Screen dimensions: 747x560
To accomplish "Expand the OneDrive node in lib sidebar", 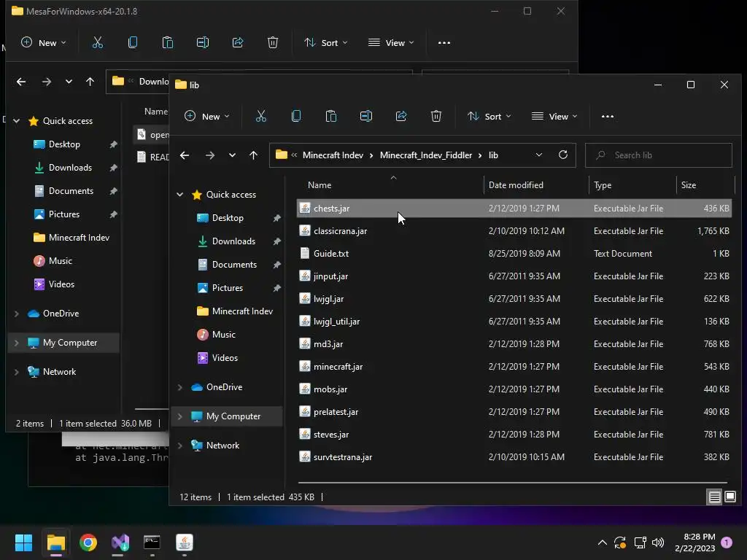I will (180, 387).
